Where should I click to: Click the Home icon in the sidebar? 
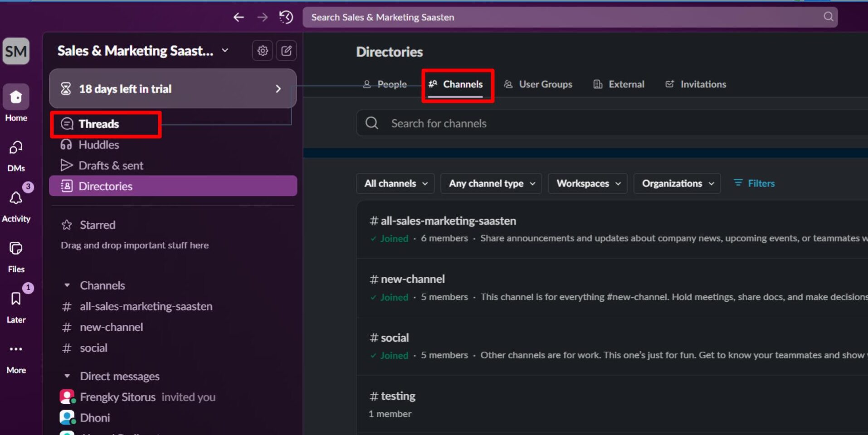(x=16, y=97)
